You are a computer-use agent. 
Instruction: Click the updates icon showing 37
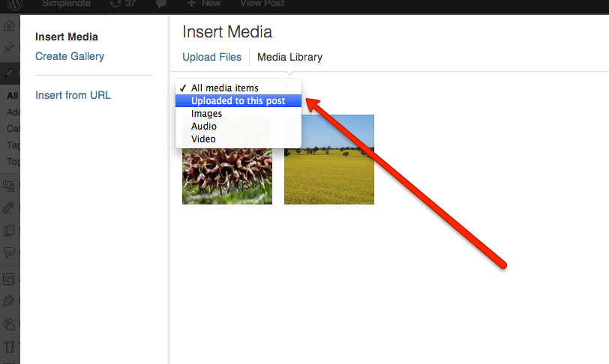click(x=123, y=4)
